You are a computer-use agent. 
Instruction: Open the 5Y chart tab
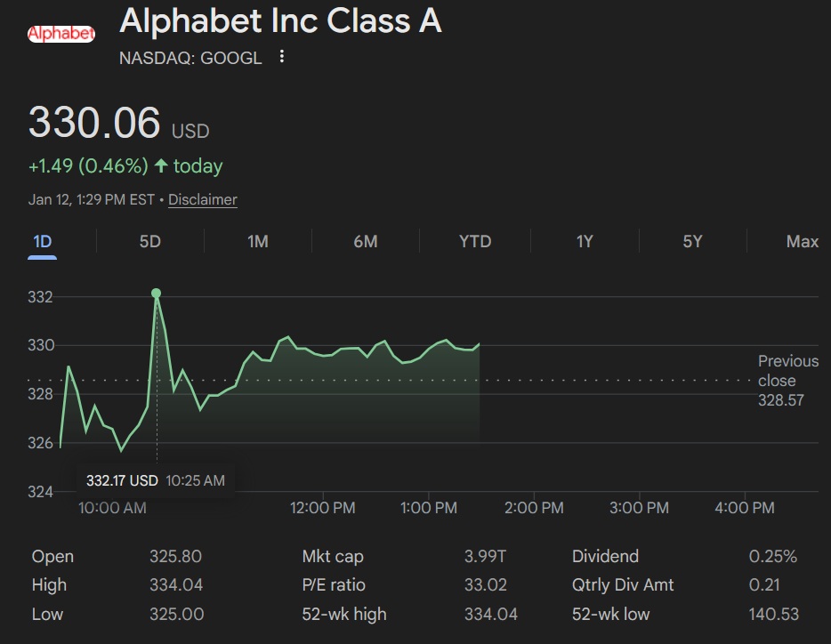[x=692, y=241]
